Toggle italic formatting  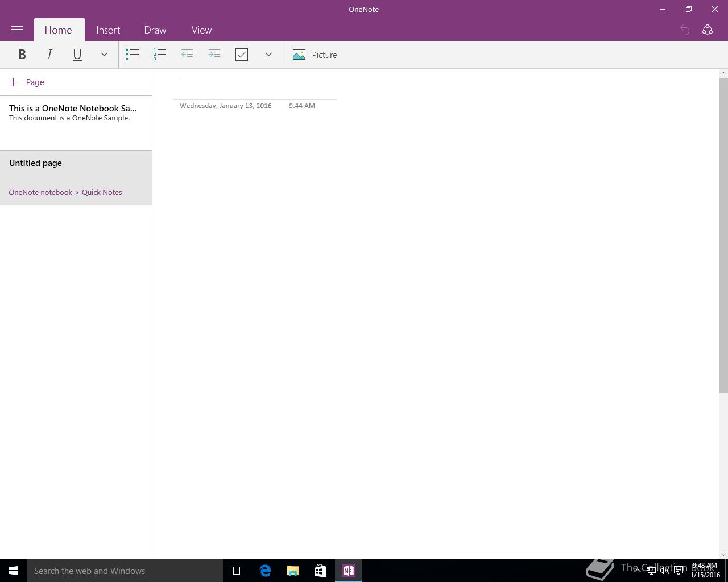(x=49, y=55)
